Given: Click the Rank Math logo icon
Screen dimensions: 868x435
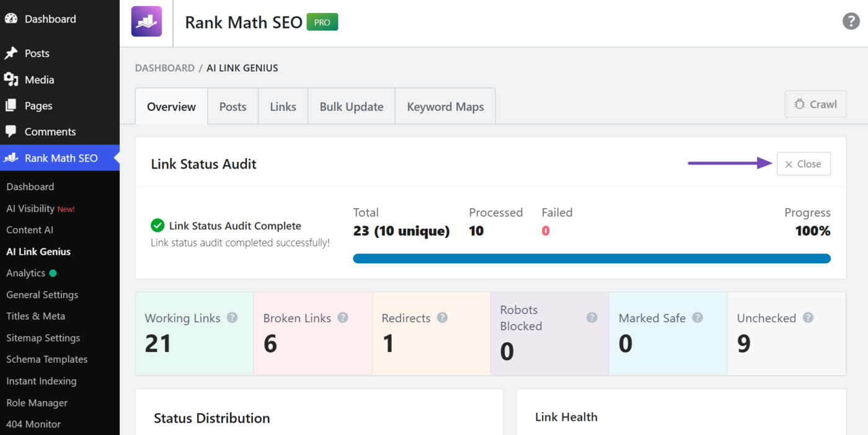Looking at the screenshot, I should coord(146,22).
